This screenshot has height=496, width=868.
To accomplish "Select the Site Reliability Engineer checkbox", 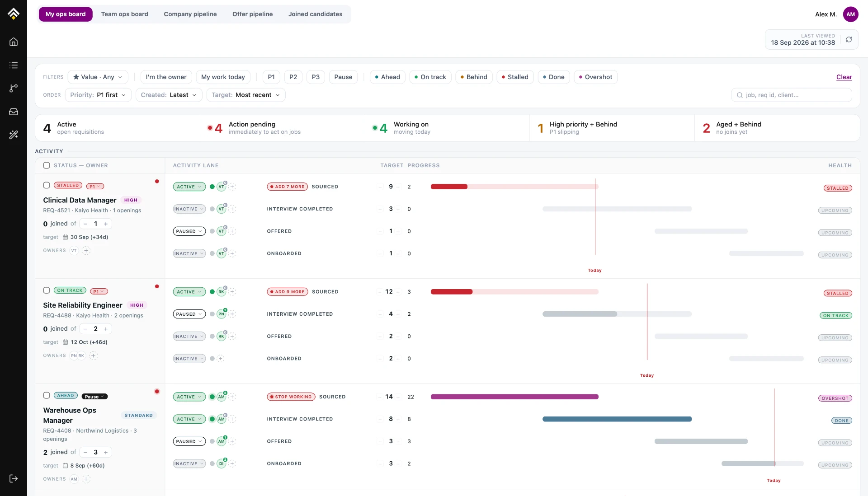I will tap(47, 290).
